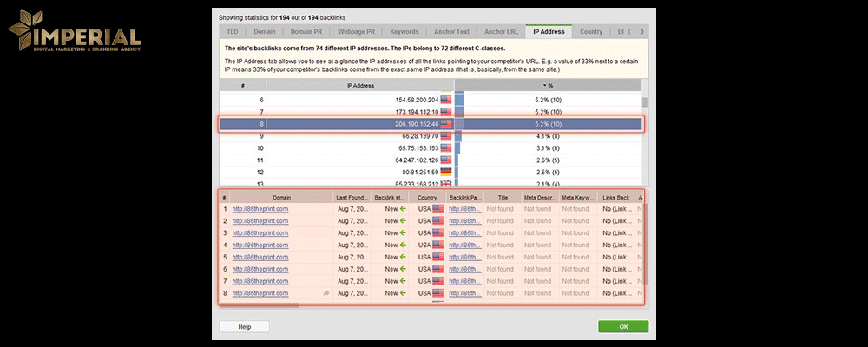
Task: Sort the list by IP Address header
Action: point(360,86)
